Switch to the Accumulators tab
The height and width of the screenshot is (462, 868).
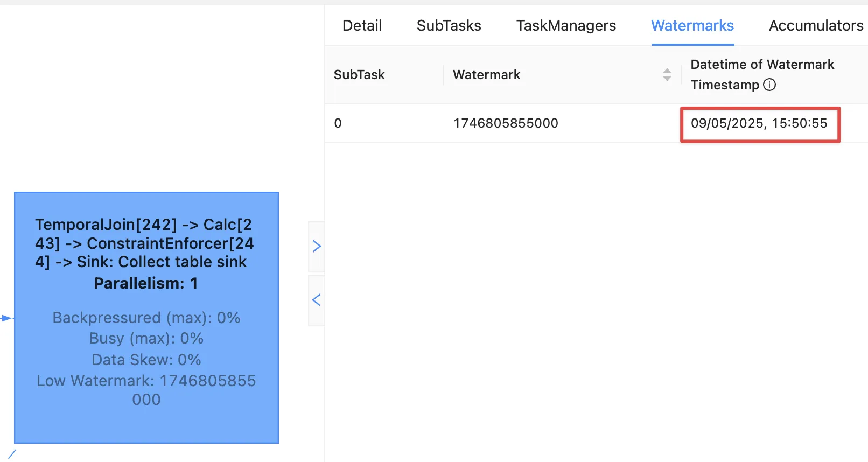pyautogui.click(x=815, y=25)
